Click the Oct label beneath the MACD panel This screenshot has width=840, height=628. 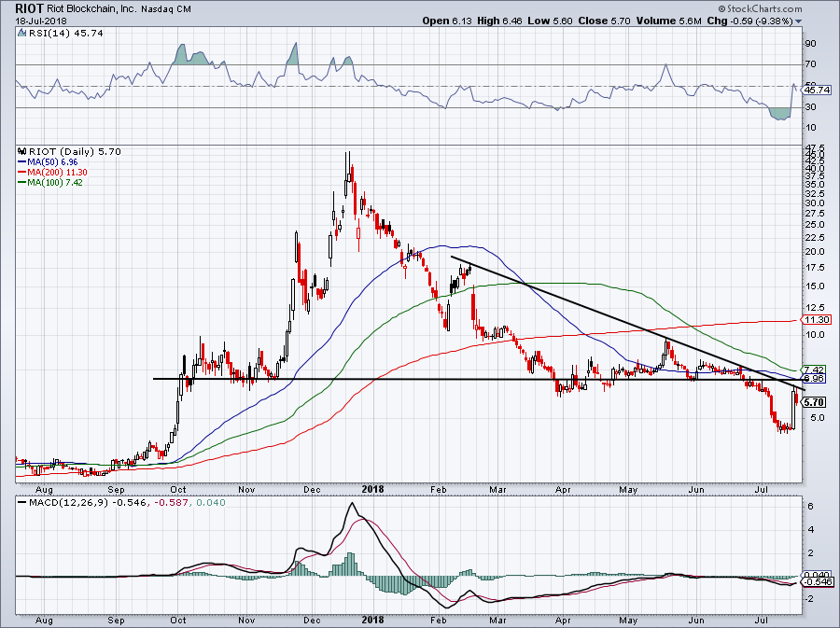(178, 620)
